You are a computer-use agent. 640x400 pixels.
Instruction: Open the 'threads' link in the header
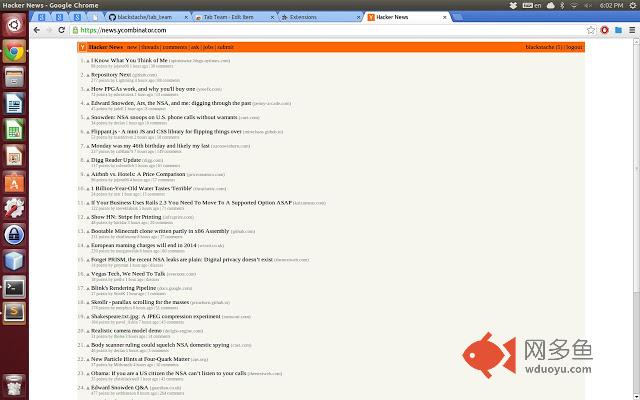click(150, 47)
